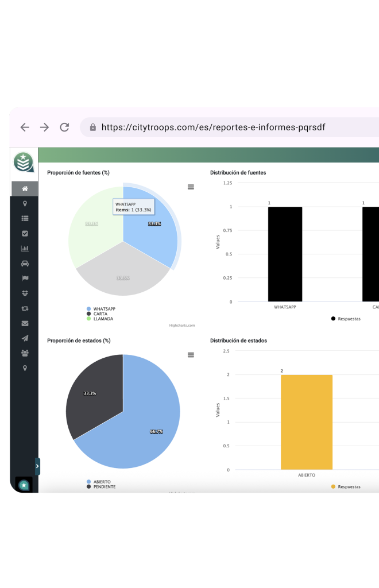Click the 'Distribución de estados' title
Viewport: 379px width, 588px height.
238,341
